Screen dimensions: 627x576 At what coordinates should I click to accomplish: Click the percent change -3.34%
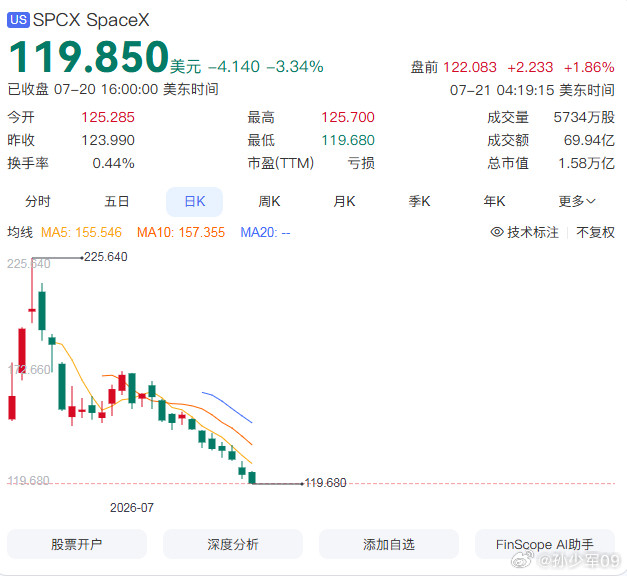click(x=295, y=67)
